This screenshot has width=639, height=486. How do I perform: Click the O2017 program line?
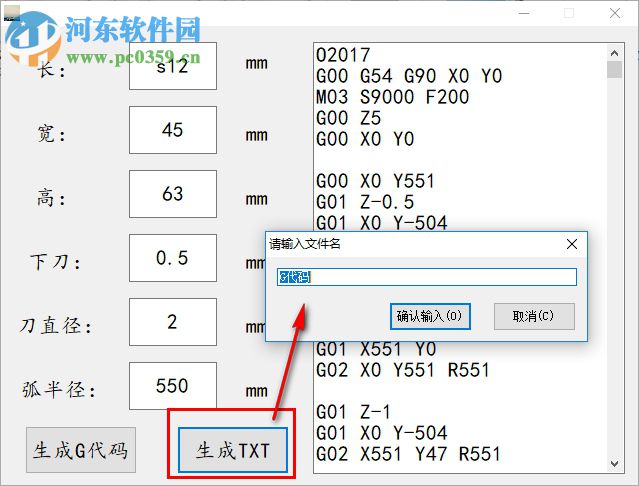pyautogui.click(x=343, y=55)
